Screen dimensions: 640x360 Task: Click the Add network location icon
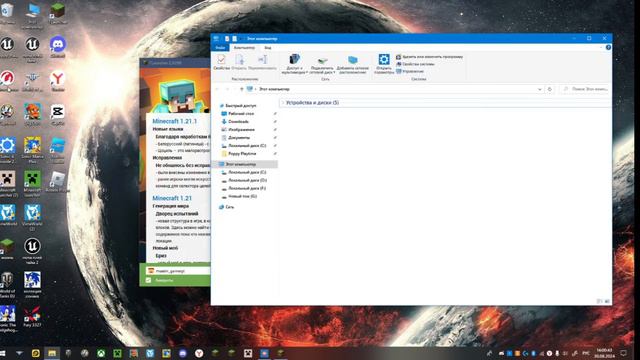tap(353, 64)
